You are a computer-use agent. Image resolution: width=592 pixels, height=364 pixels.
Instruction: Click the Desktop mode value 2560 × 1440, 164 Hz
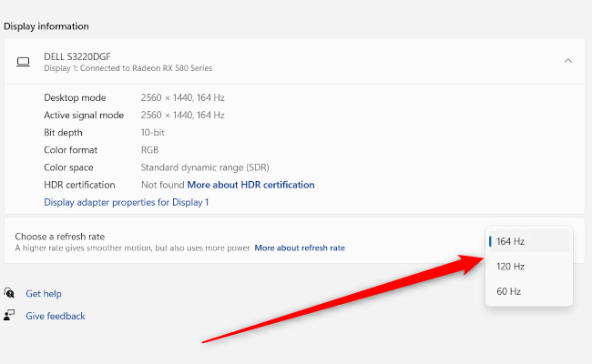[183, 97]
